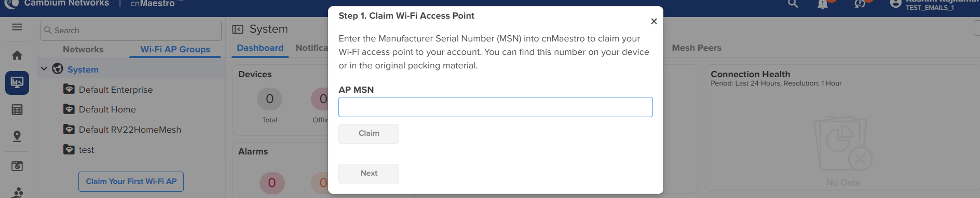Close the Claim Wi-Fi Access Point dialog
980x198 pixels.
click(654, 21)
